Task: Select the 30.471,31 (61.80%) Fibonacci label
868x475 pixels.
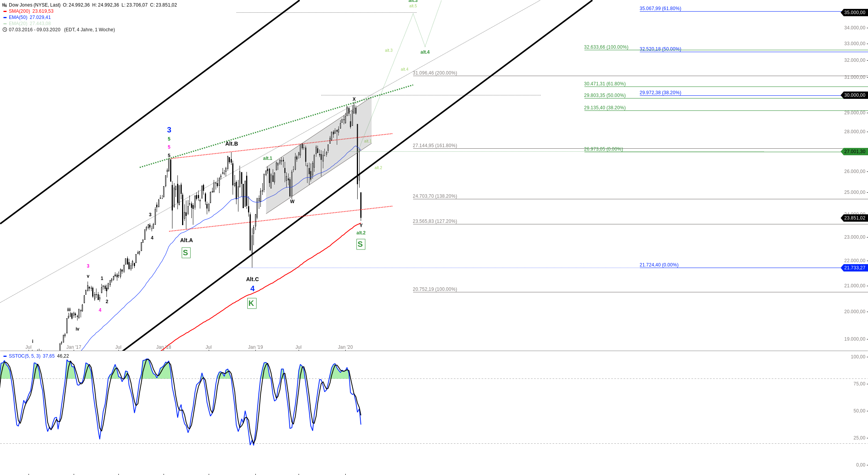Action: pos(605,84)
